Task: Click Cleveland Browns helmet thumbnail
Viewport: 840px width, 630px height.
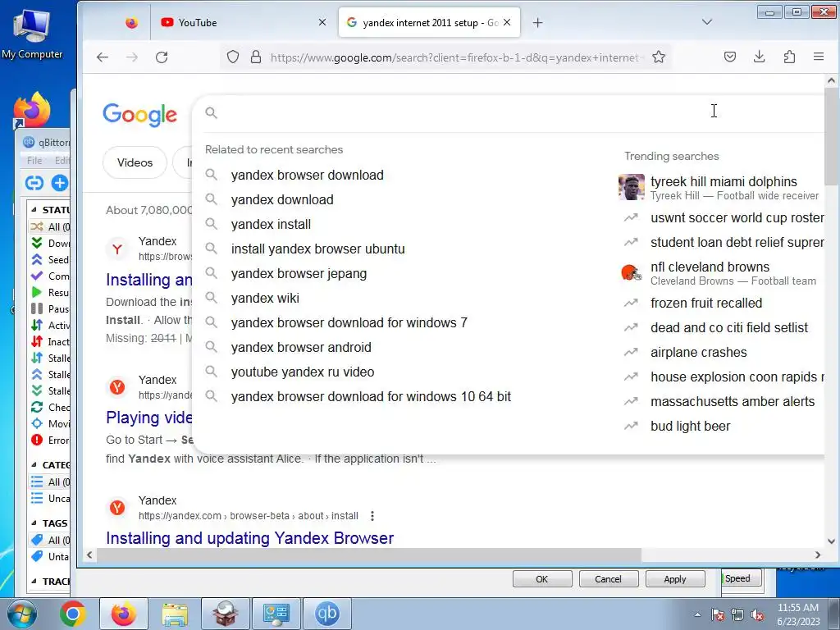Action: (x=631, y=272)
